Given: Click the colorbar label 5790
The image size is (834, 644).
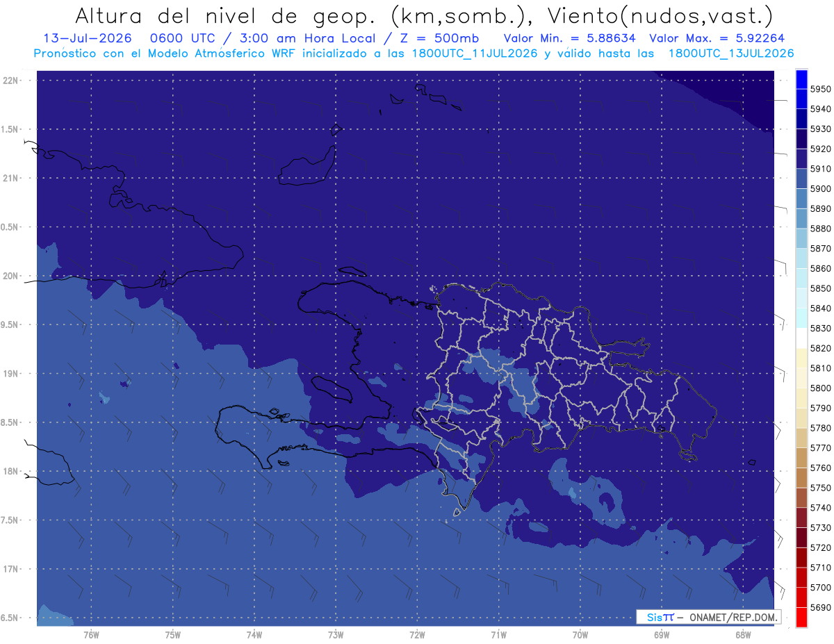Looking at the screenshot, I should [x=820, y=408].
